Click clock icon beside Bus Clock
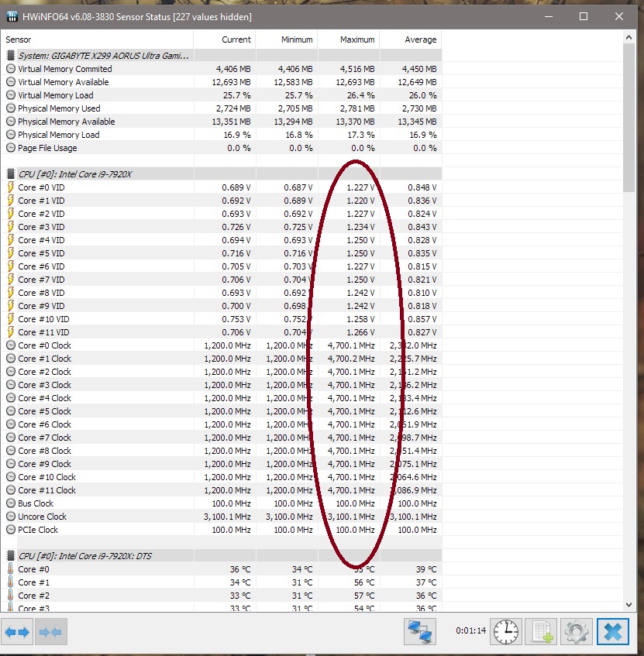This screenshot has width=644, height=656. [x=11, y=503]
